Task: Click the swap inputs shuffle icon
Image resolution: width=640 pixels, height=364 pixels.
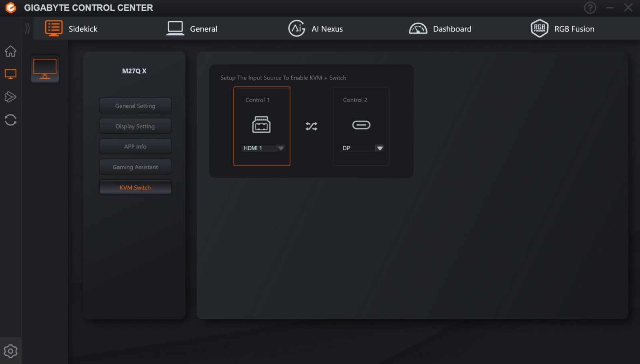Action: pos(311,126)
